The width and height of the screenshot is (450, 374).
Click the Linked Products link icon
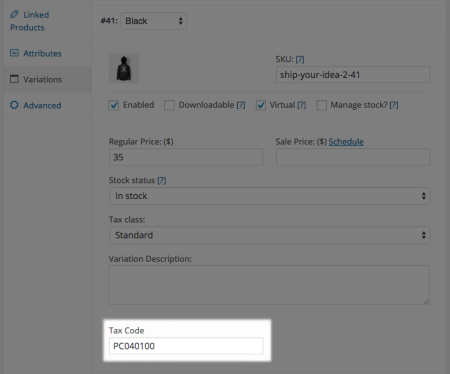[14, 14]
